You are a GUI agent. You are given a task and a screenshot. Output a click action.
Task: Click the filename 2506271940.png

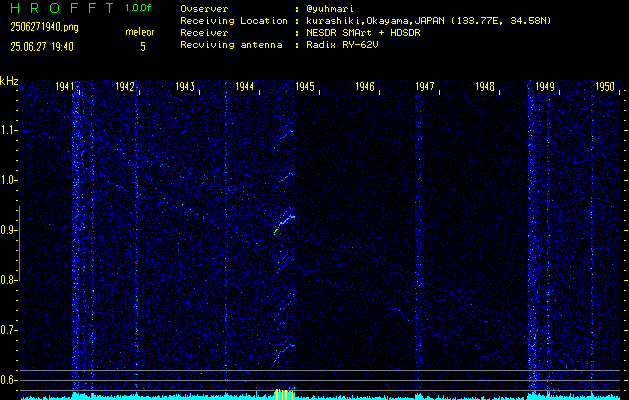click(x=44, y=27)
